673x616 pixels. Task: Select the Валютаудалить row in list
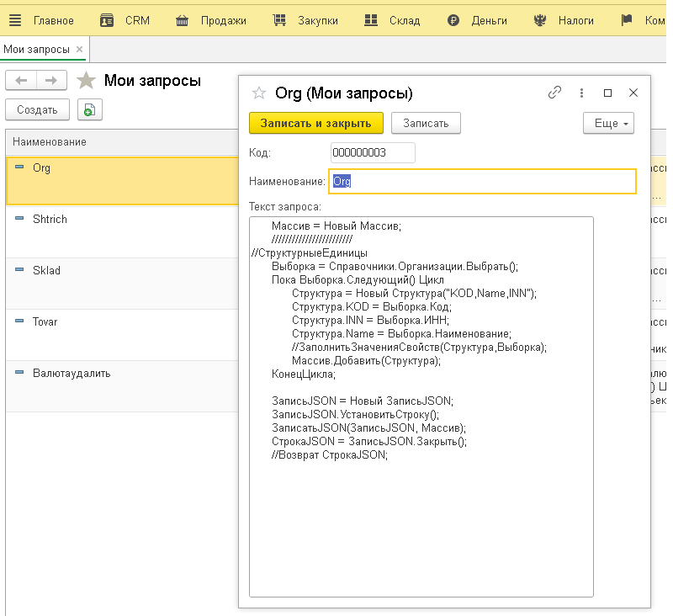pos(122,387)
